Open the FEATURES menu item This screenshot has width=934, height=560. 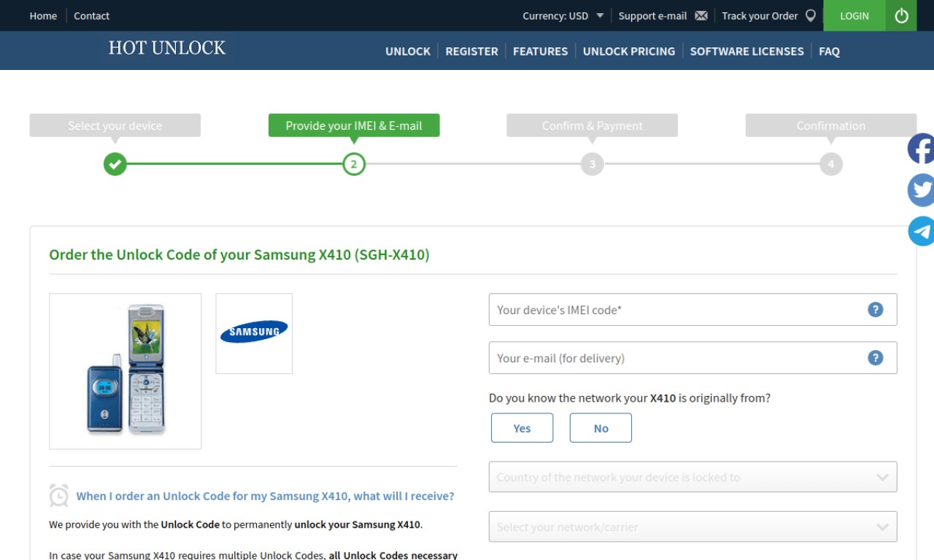point(540,51)
